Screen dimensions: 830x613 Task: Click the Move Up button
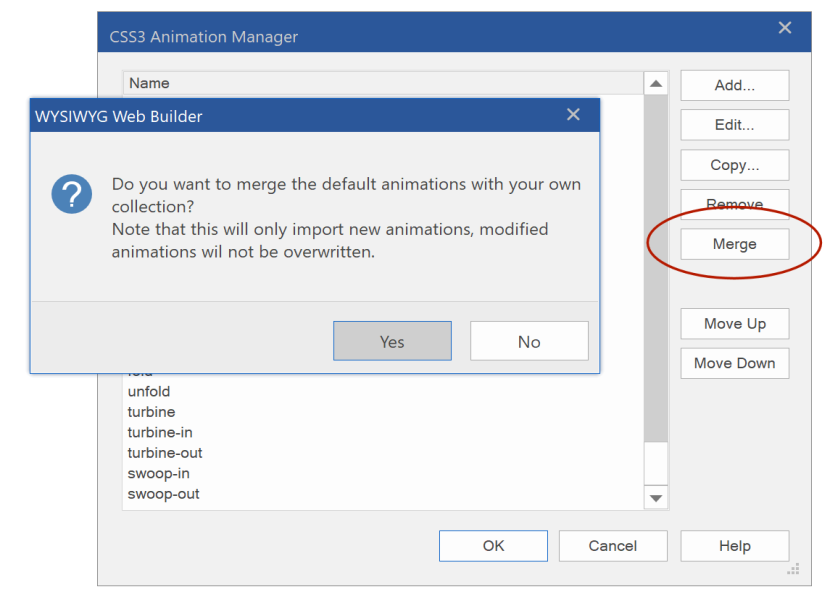point(735,323)
